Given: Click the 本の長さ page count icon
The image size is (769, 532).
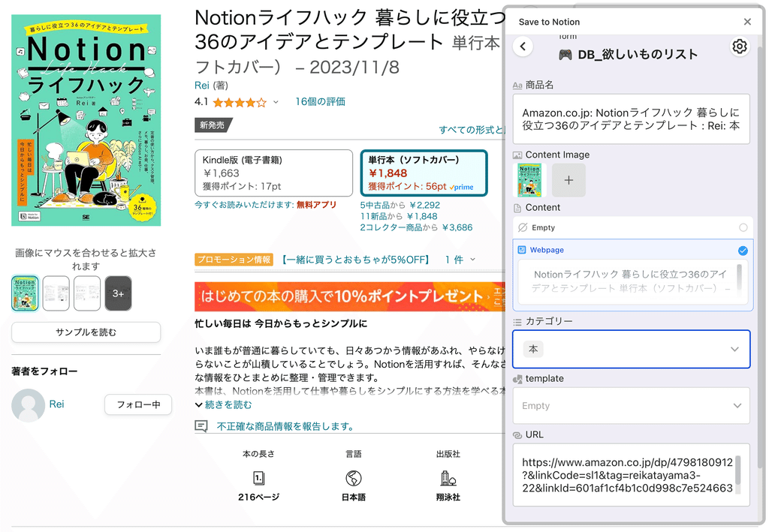Looking at the screenshot, I should (x=258, y=478).
